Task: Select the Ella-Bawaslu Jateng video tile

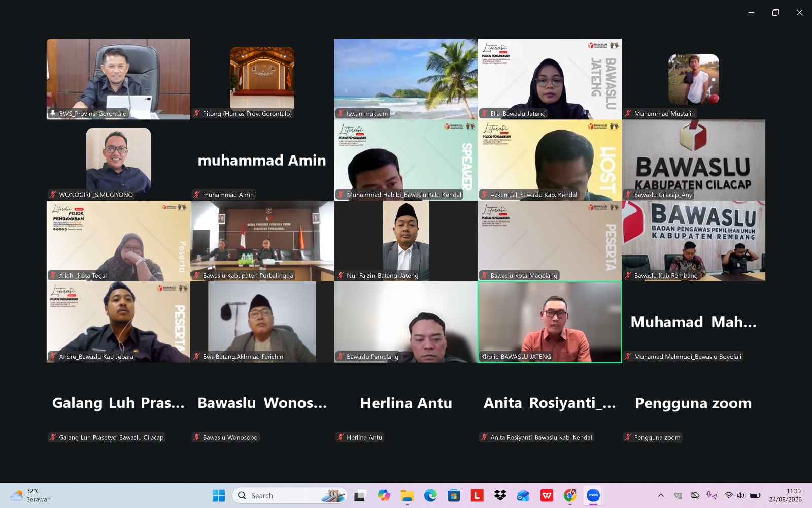Action: [550, 79]
